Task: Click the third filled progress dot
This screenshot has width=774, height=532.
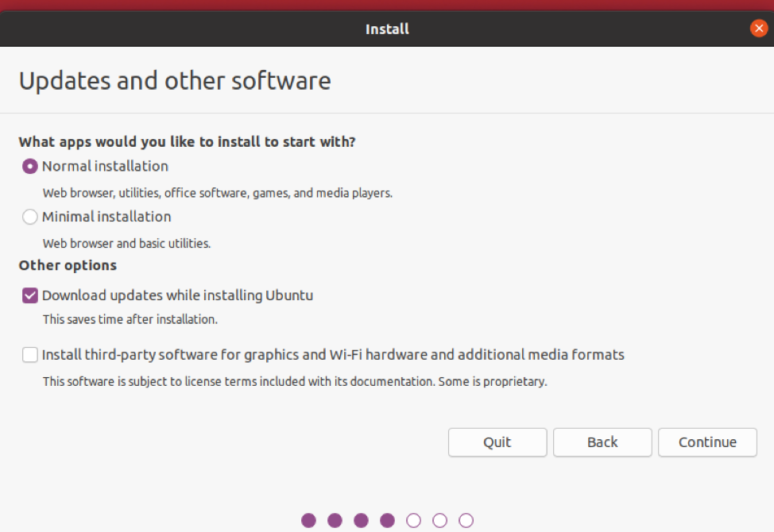Action: pos(361,521)
